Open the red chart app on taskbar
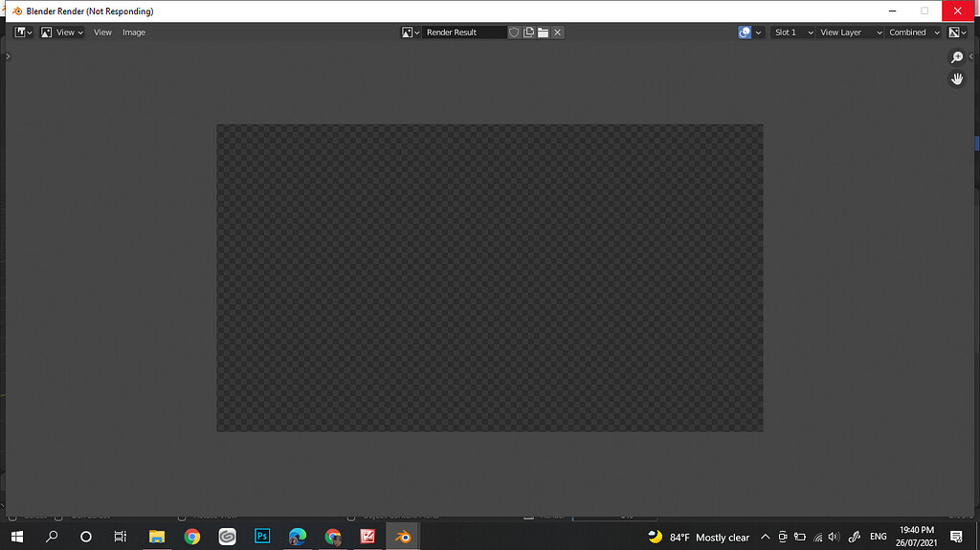The height and width of the screenshot is (550, 980). [x=367, y=537]
